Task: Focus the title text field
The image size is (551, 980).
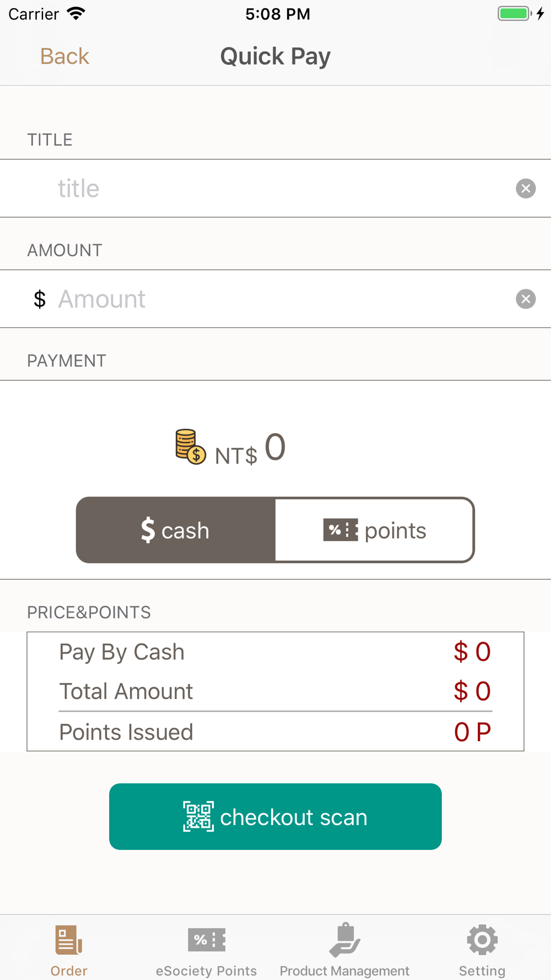Action: pos(275,189)
